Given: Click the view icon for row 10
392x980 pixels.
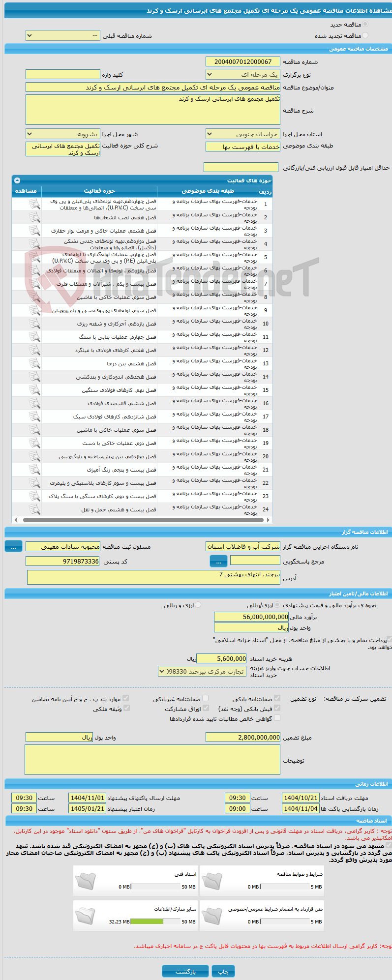Looking at the screenshot, I should 34,324.
